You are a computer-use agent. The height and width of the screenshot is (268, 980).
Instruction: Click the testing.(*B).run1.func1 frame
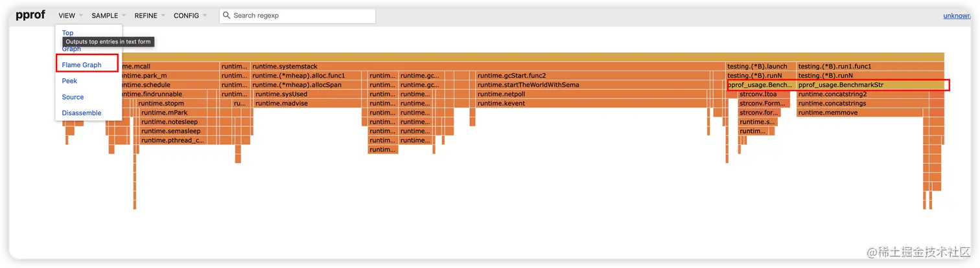tap(870, 66)
